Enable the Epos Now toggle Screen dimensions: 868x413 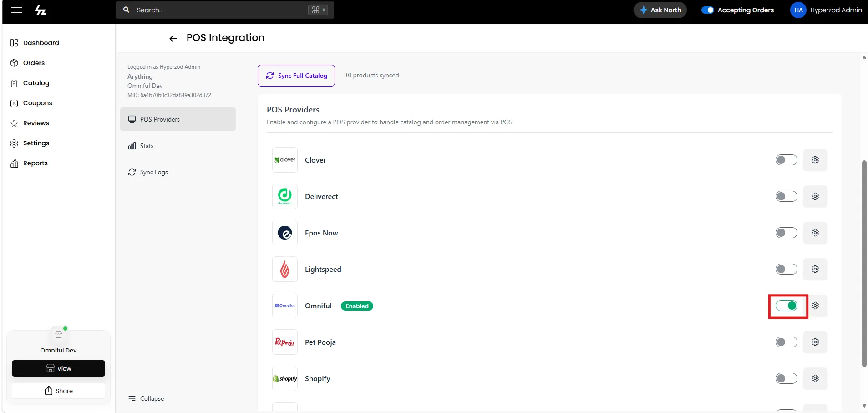pos(786,233)
